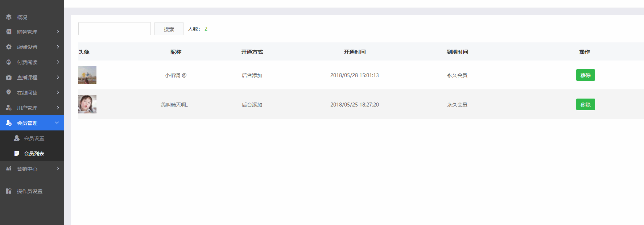644x225 pixels.
Task: Open the 营销中心 menu label
Action: click(27, 169)
